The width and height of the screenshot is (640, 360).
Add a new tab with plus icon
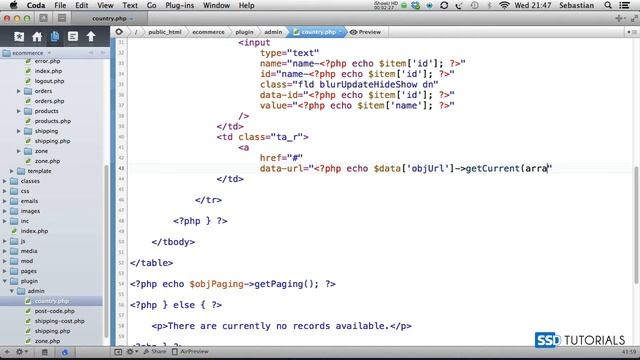619,18
